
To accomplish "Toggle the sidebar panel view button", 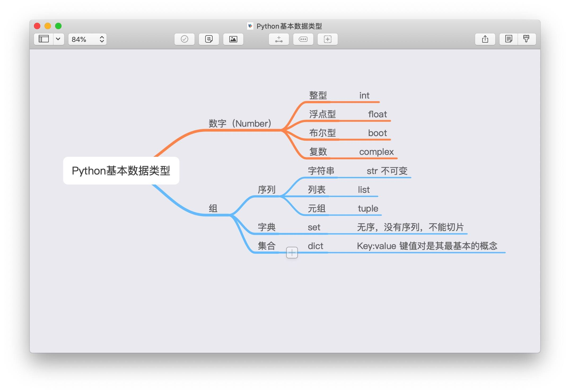I will (44, 39).
